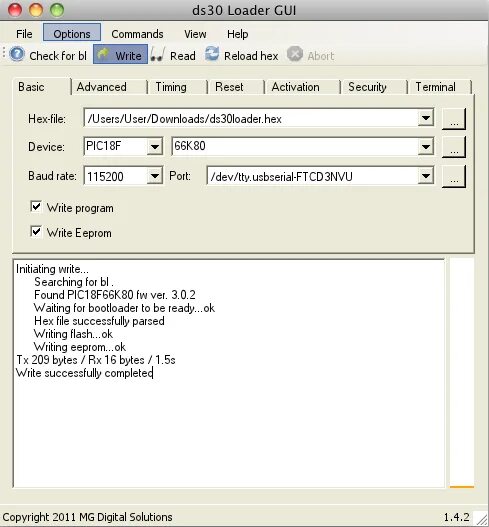Open the Help menu

238,34
